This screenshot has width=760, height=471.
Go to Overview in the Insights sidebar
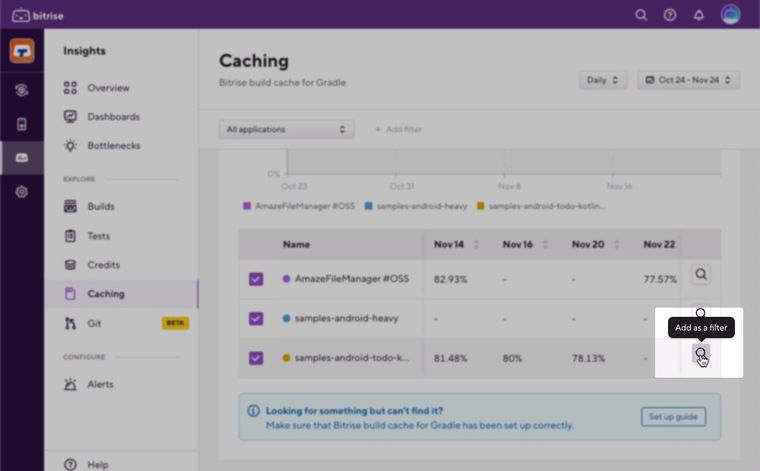pos(109,88)
